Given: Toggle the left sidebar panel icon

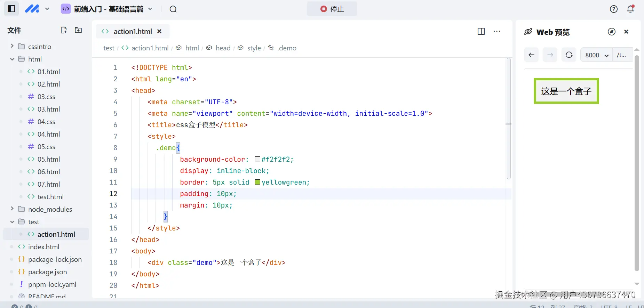Looking at the screenshot, I should click(11, 9).
